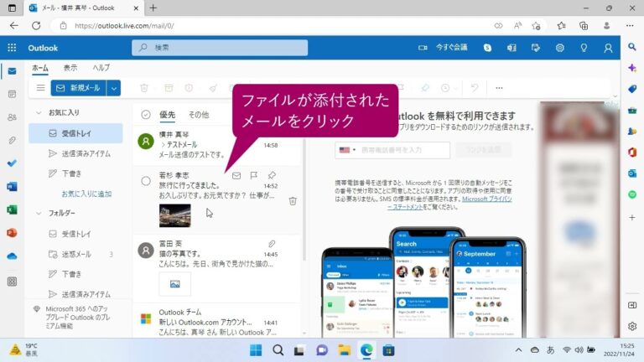Screen dimensions: 644x362
Task: Open the Microsoft 365 upgrade link
Action: pyautogui.click(x=77, y=318)
